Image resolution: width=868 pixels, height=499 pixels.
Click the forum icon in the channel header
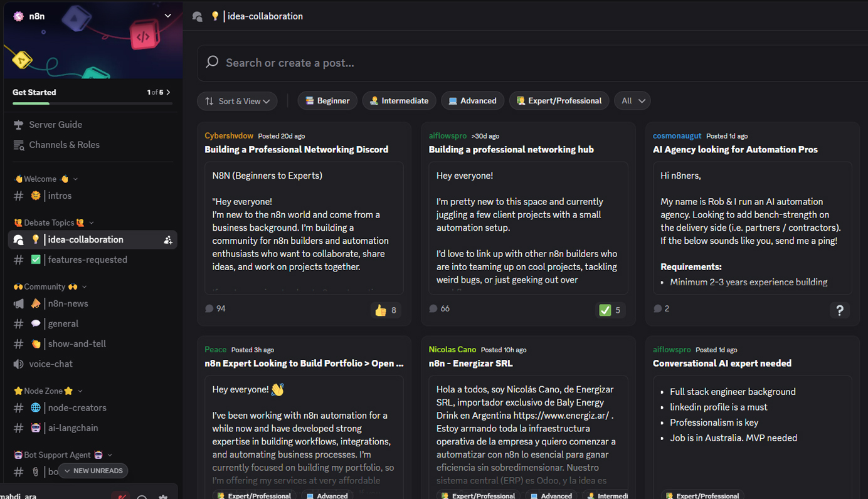click(197, 17)
